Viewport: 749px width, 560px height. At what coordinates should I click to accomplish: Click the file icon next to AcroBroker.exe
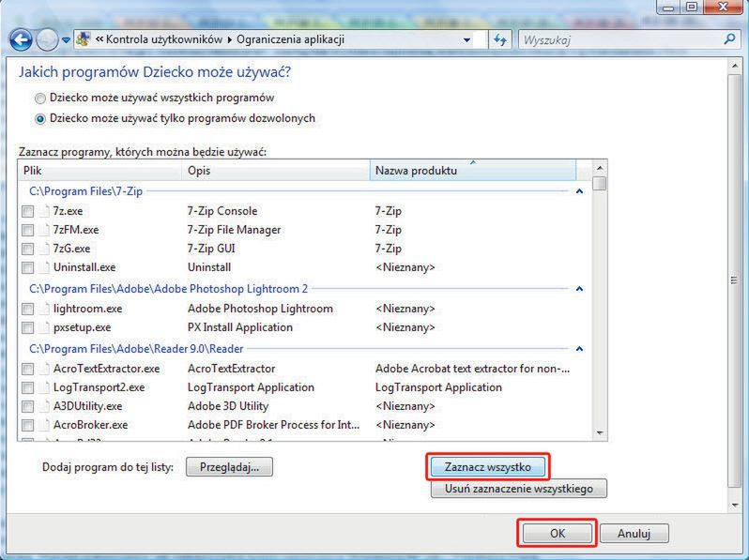(44, 425)
